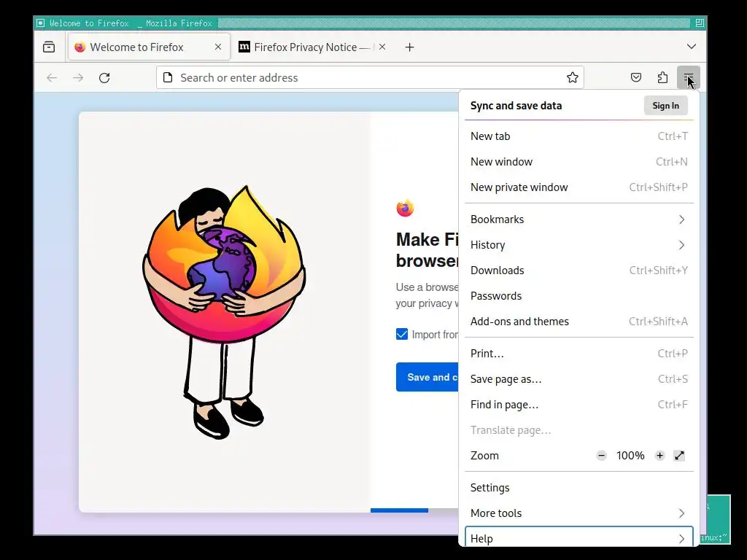
Task: Switch to the Firefox Privacy Notice tab
Action: 313,47
